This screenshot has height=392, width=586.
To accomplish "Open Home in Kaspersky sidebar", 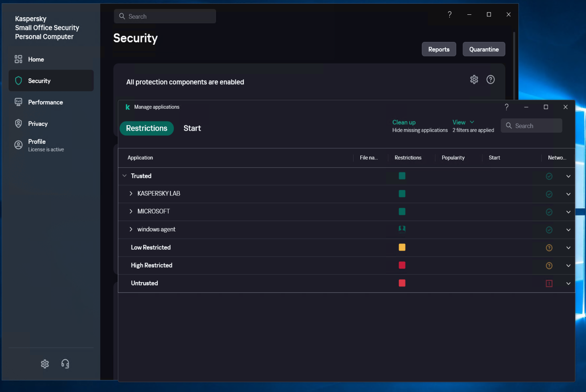I will pos(51,59).
